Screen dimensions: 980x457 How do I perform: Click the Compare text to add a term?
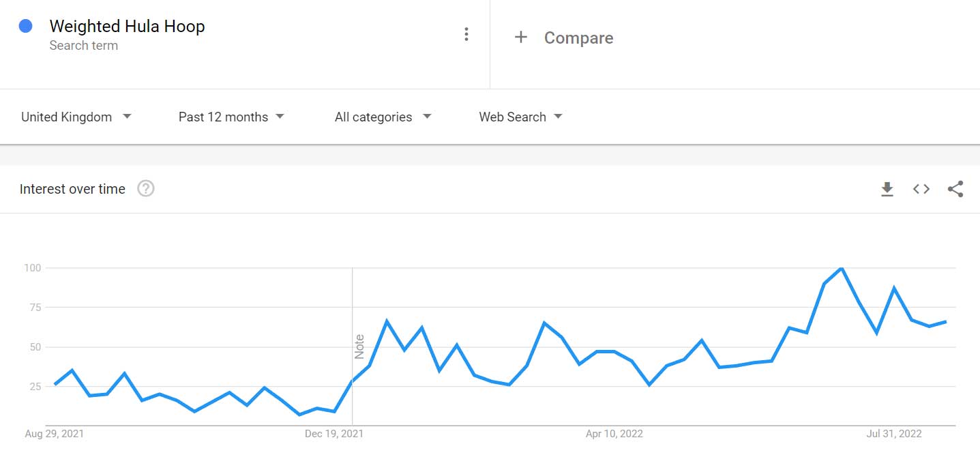578,38
